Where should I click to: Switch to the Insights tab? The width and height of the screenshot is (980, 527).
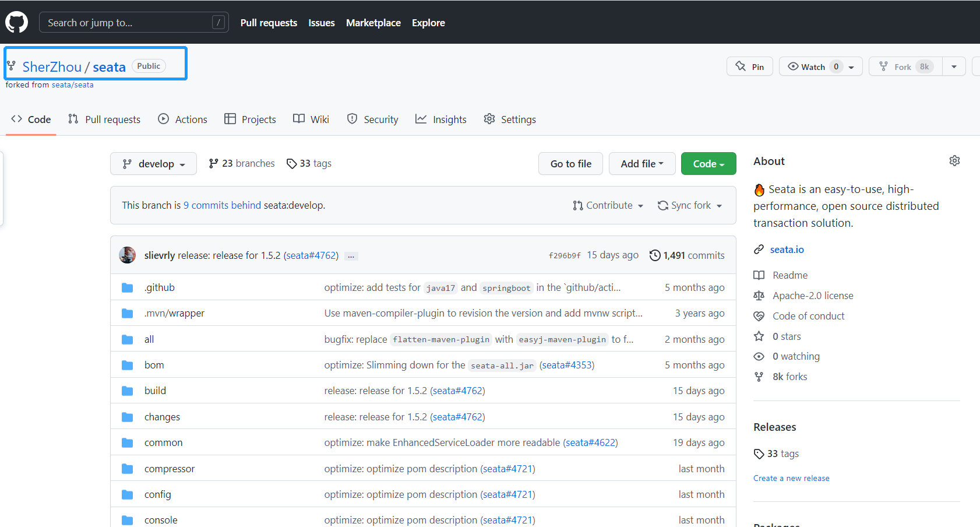[441, 120]
